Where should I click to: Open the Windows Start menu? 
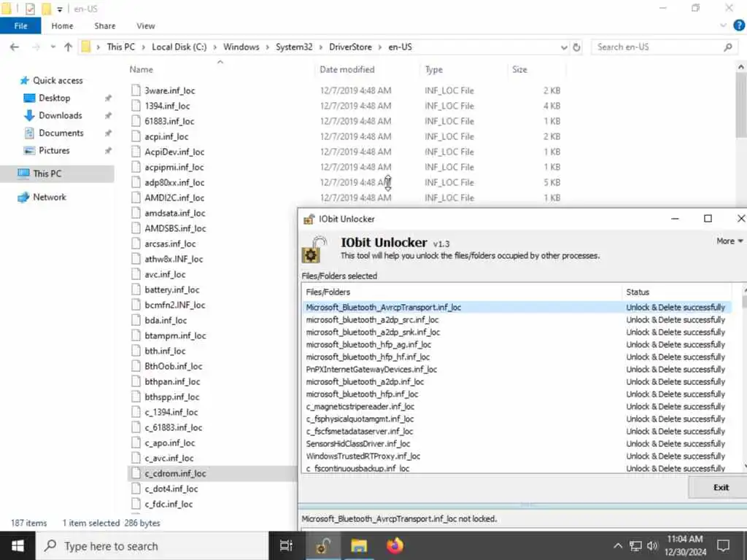click(18, 545)
